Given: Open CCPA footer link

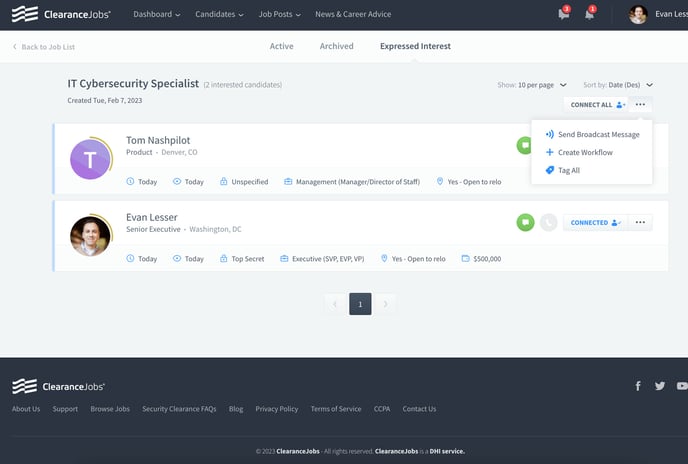Looking at the screenshot, I should coord(382,409).
